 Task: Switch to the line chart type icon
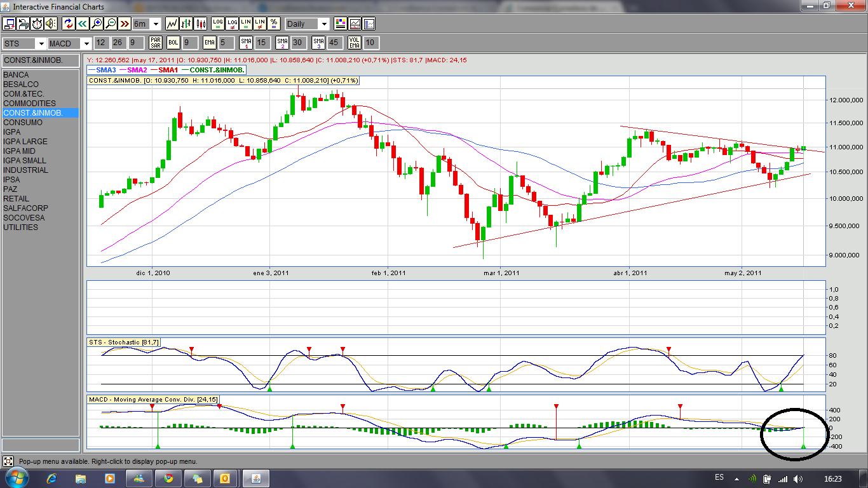pos(172,24)
